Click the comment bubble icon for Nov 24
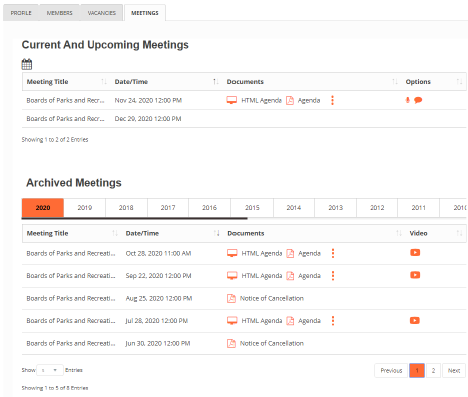Screen dimensions: 468x397 pos(418,100)
